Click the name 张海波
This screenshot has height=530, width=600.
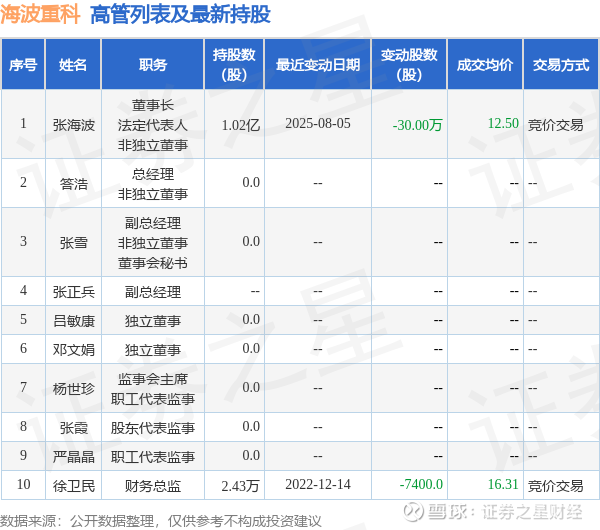tap(73, 125)
